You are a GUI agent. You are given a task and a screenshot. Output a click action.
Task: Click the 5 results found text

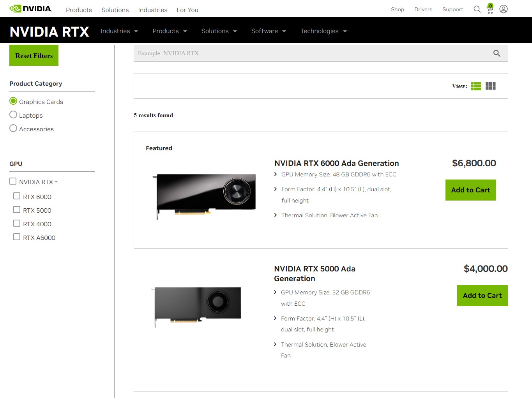tap(153, 115)
